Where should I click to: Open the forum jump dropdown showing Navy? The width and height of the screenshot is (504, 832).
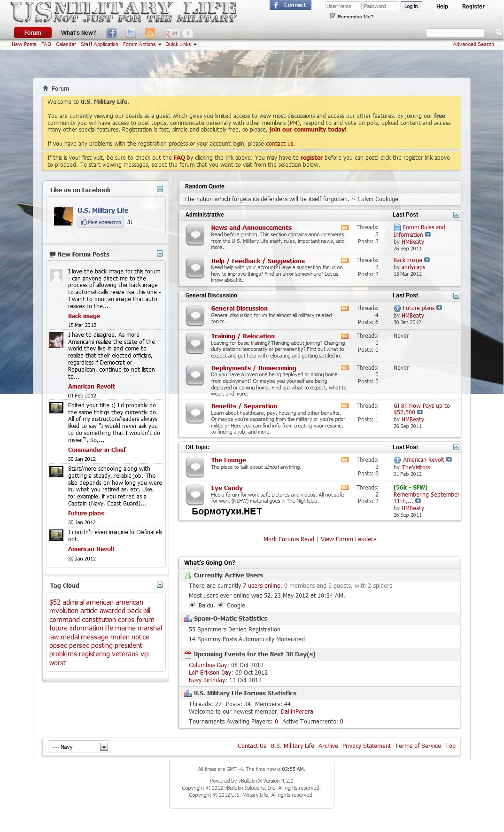pos(79,747)
